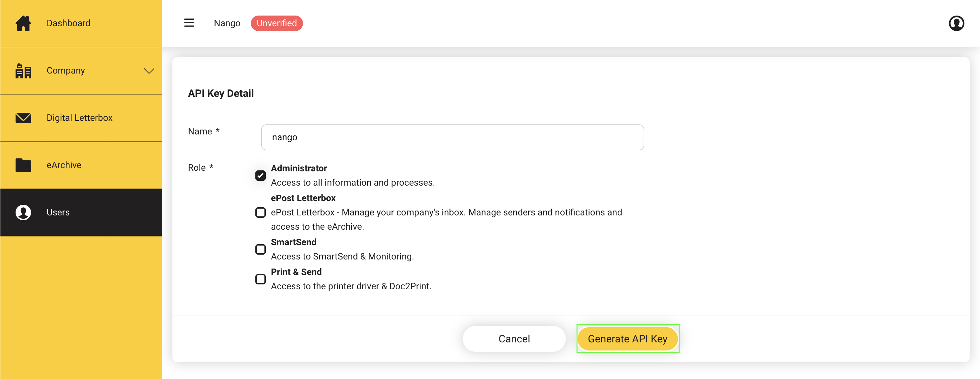Toggle the hamburger menu icon

click(x=189, y=23)
